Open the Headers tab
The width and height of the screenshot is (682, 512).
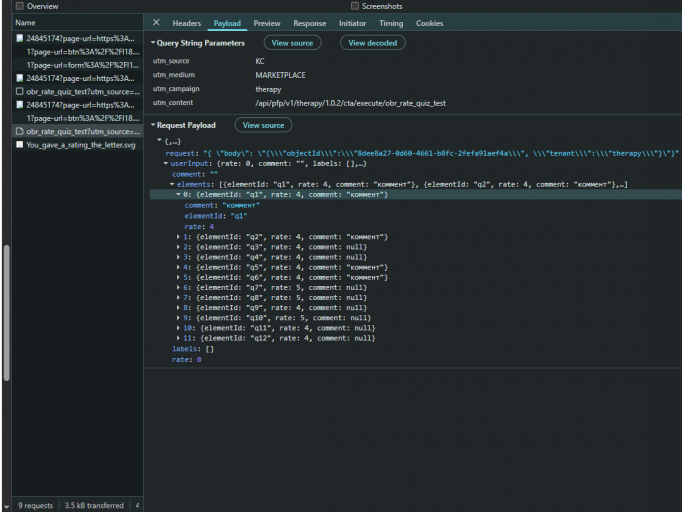[187, 23]
